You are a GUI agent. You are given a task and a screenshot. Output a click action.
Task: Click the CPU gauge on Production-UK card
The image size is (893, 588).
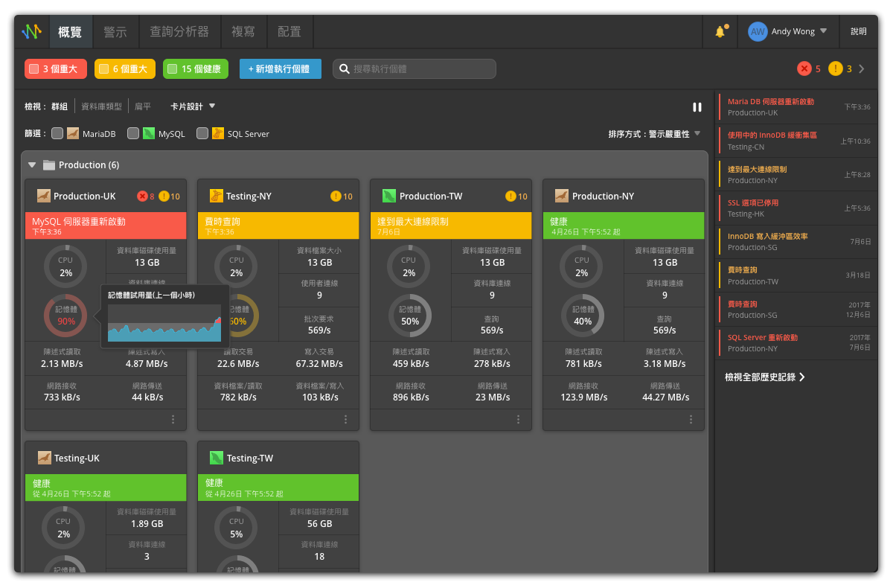(65, 267)
